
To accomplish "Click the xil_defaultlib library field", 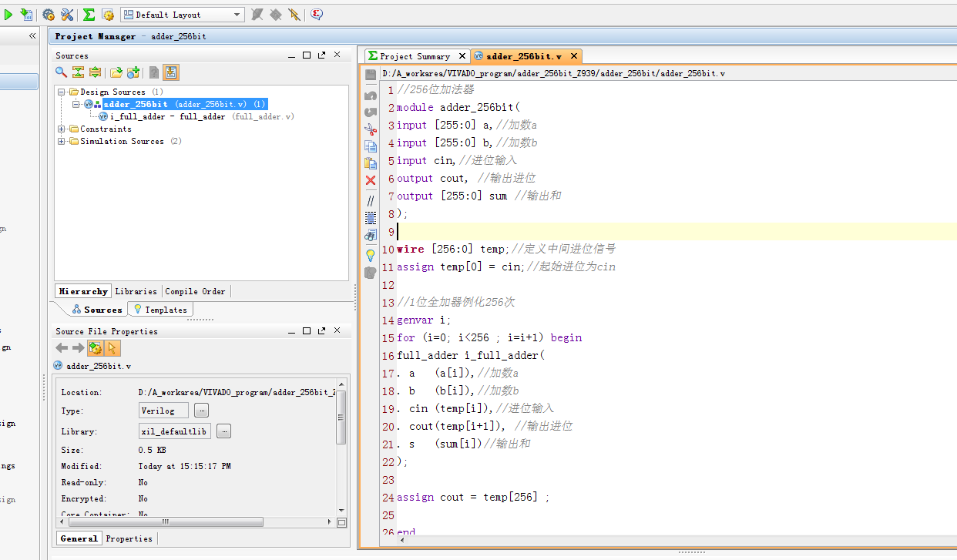I will 175,431.
